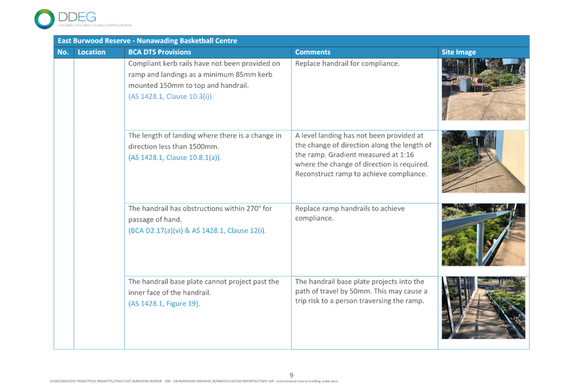
Task: Open the fourth photo of ramp with fence shadows
Action: (483, 308)
